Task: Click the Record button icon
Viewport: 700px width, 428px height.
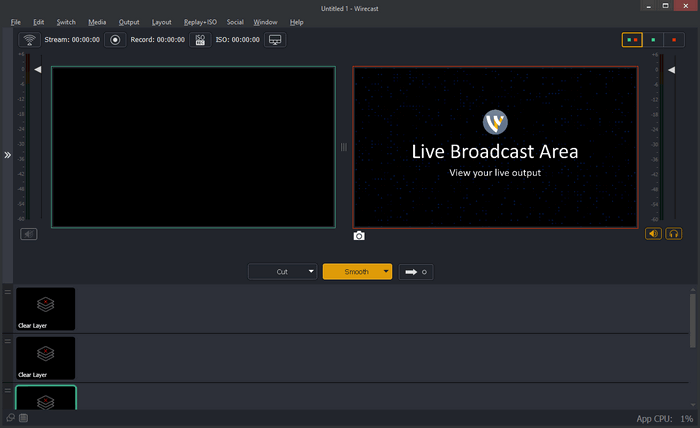Action: (x=115, y=40)
